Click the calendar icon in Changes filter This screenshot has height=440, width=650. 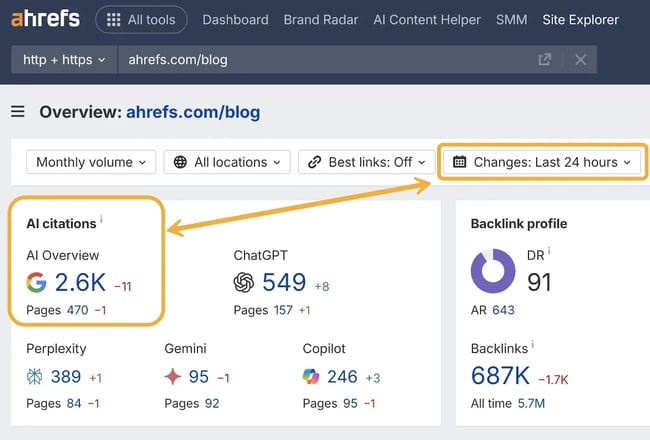click(x=459, y=162)
